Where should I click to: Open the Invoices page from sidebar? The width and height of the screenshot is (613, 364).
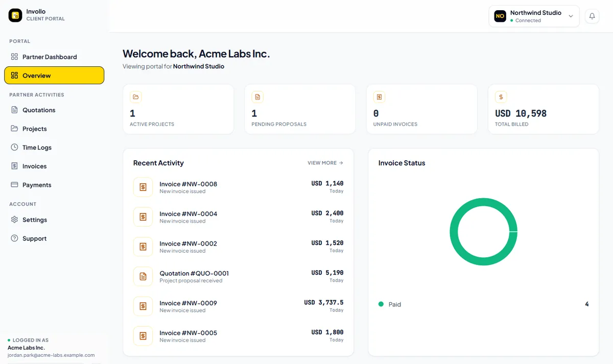tap(54, 166)
